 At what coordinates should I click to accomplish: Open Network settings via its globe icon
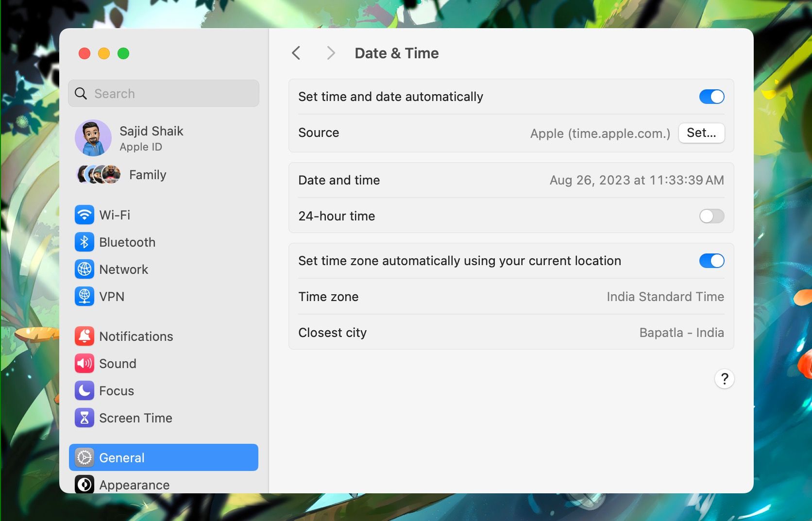[85, 269]
